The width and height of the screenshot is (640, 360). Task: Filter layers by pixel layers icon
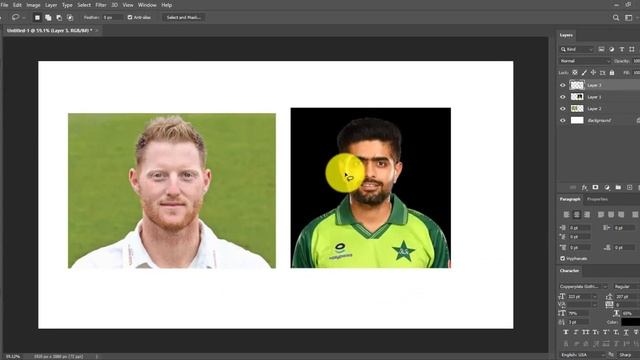coord(601,49)
